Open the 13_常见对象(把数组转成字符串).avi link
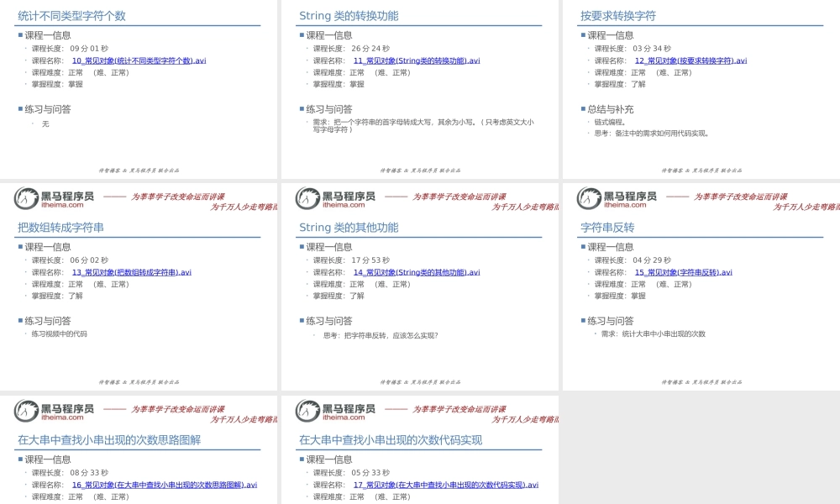Image resolution: width=840 pixels, height=504 pixels. [130, 272]
